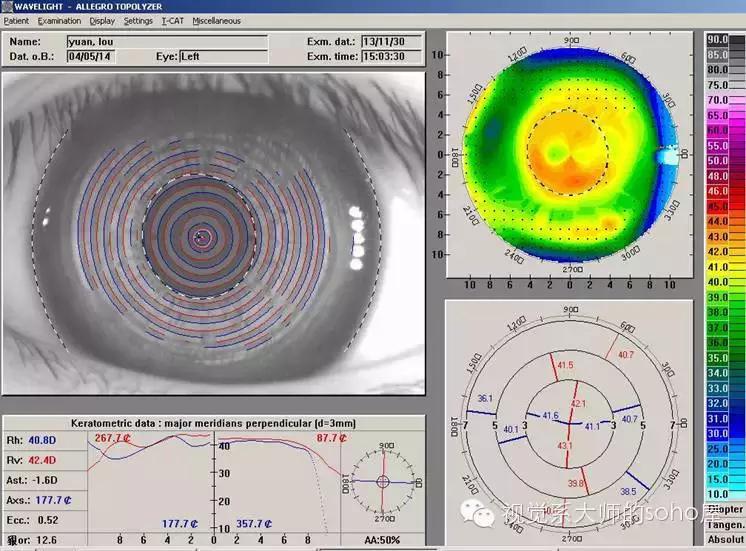Click the Keratometric data heading

click(213, 423)
